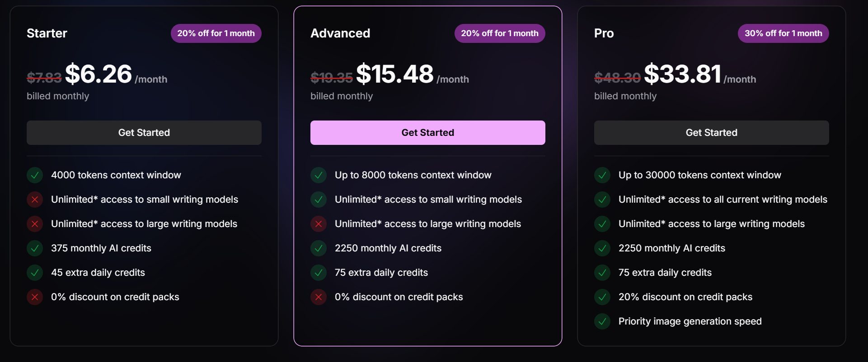The width and height of the screenshot is (868, 362).
Task: Click Starter's 20% off for 1 month badge
Action: [x=216, y=33]
